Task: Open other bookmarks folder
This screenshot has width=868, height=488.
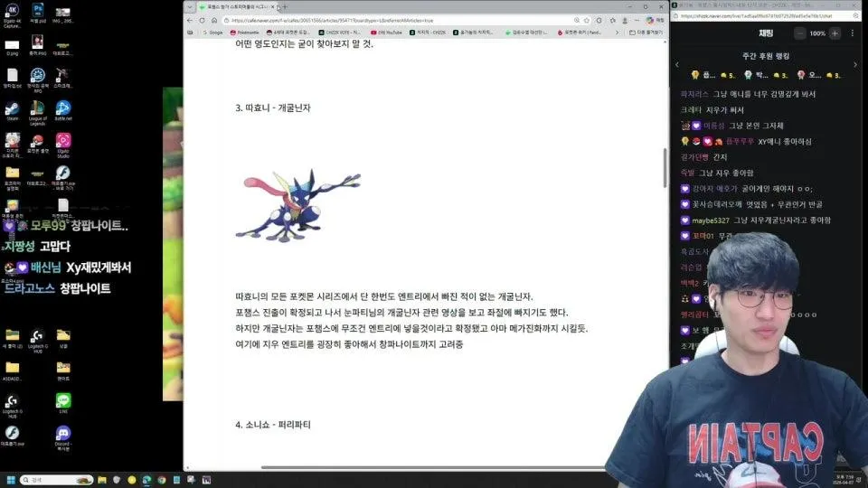Action: tap(646, 33)
